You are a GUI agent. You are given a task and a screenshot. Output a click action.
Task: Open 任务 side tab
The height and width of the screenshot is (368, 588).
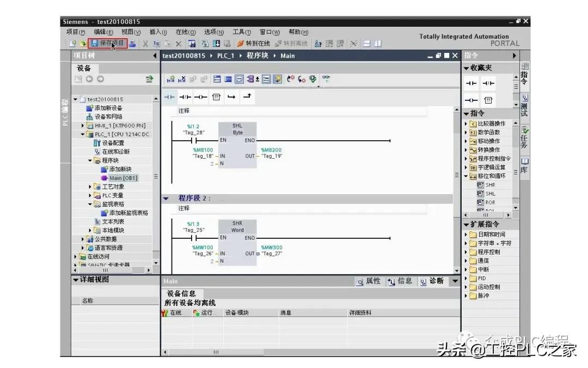click(x=525, y=137)
